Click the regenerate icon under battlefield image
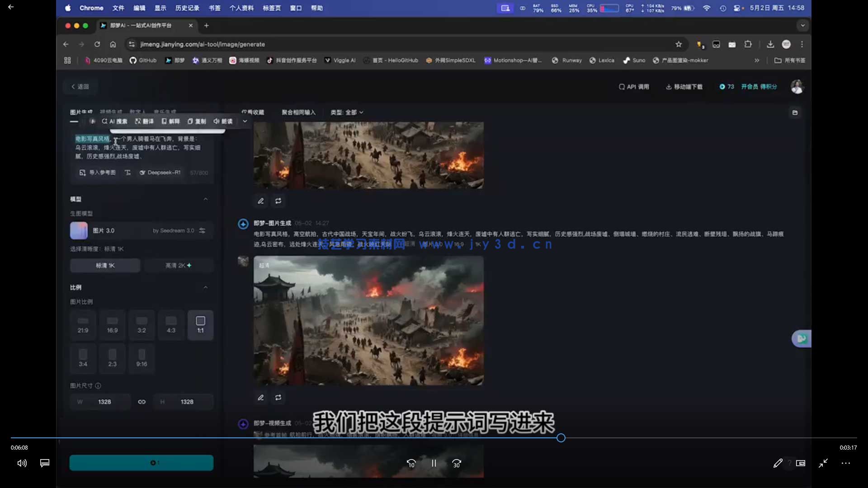 click(278, 398)
